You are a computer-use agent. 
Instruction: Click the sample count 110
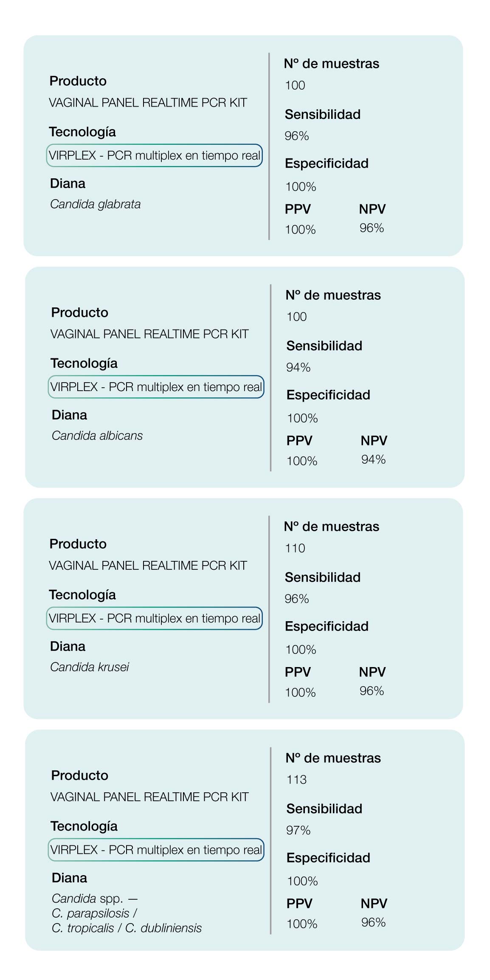point(295,548)
